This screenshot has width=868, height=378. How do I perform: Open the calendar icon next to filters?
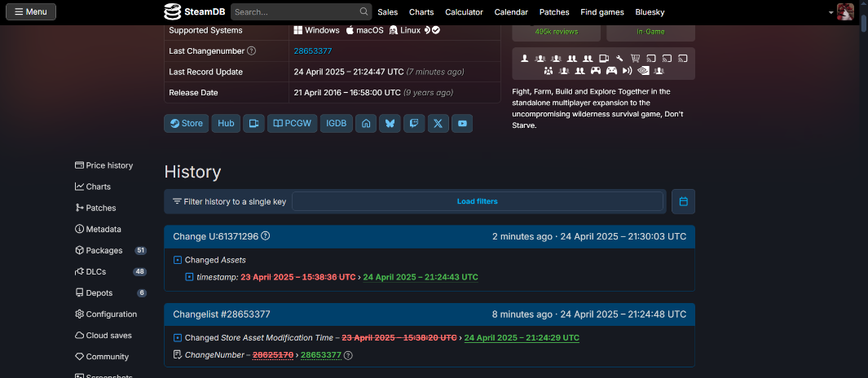point(683,201)
